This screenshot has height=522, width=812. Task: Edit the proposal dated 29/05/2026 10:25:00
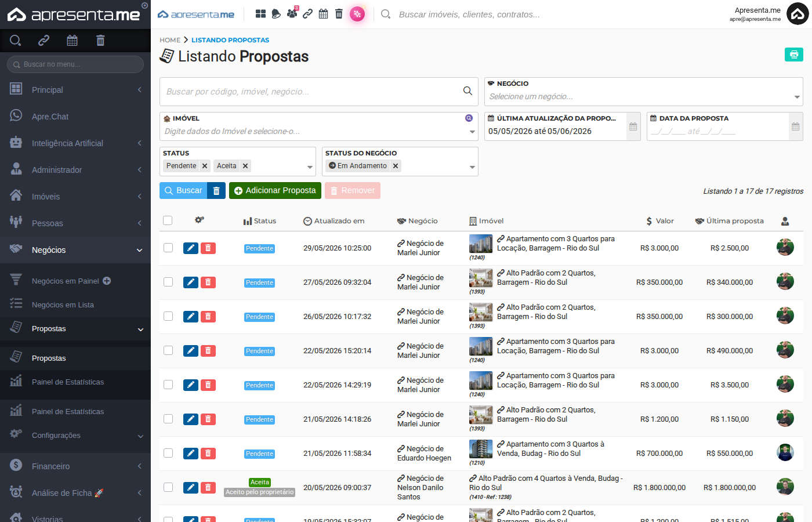191,248
